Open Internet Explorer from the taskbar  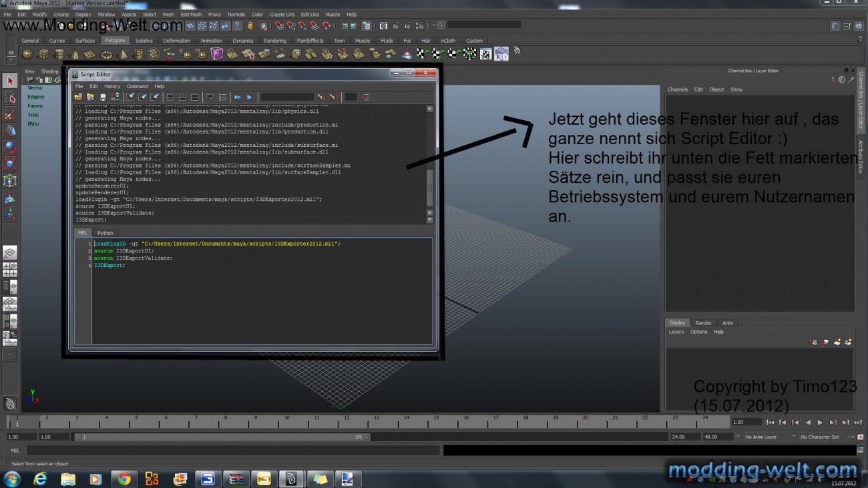tap(40, 479)
